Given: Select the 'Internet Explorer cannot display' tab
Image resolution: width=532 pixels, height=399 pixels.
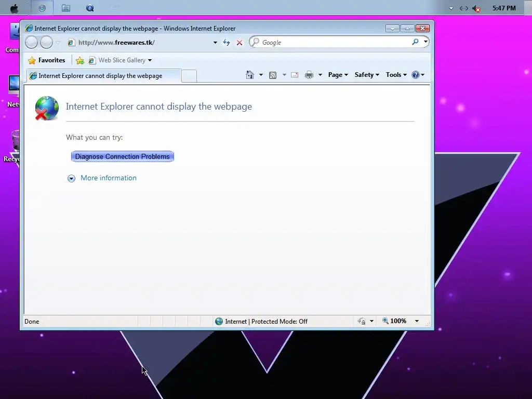Looking at the screenshot, I should (x=104, y=76).
